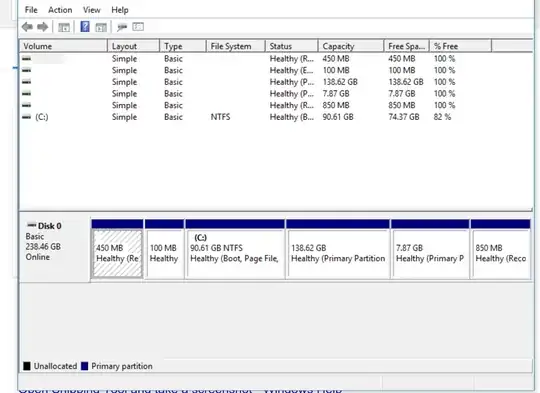Click the 238.46 GB disk size text
Screen dimensions: 540x393
(x=43, y=247)
